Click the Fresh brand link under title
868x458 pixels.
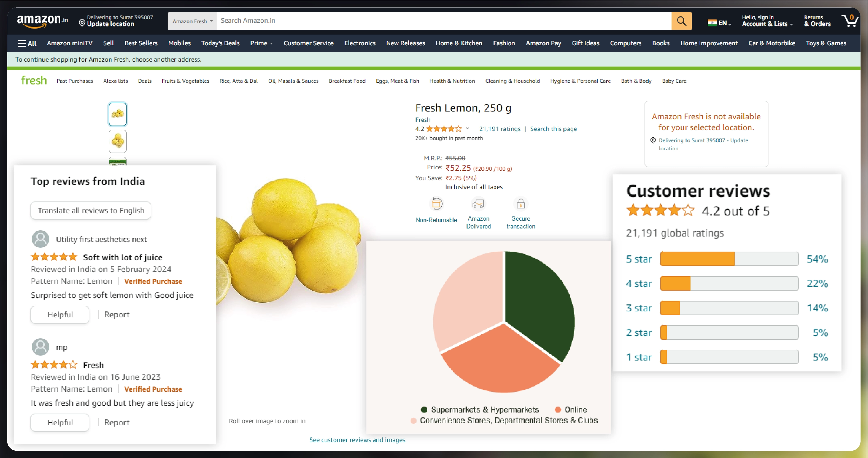(x=423, y=120)
